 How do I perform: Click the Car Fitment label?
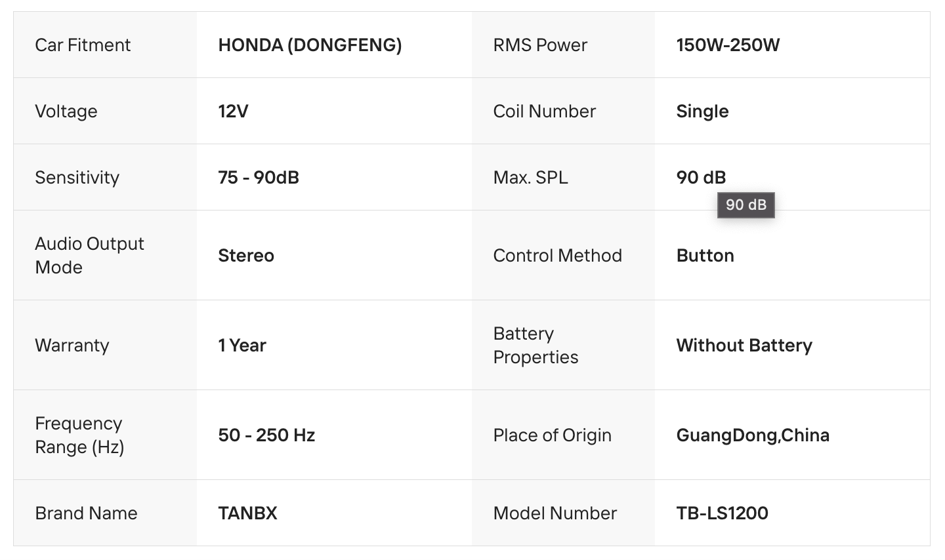[x=83, y=45]
